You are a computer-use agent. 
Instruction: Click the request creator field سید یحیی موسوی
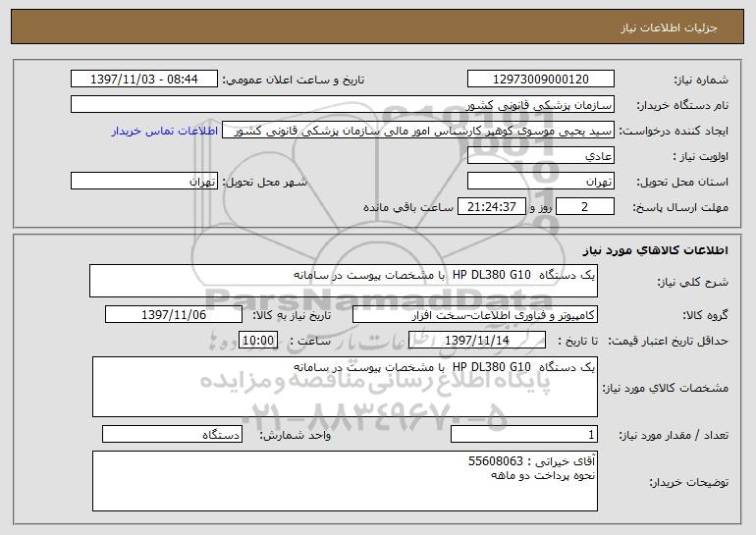(418, 131)
